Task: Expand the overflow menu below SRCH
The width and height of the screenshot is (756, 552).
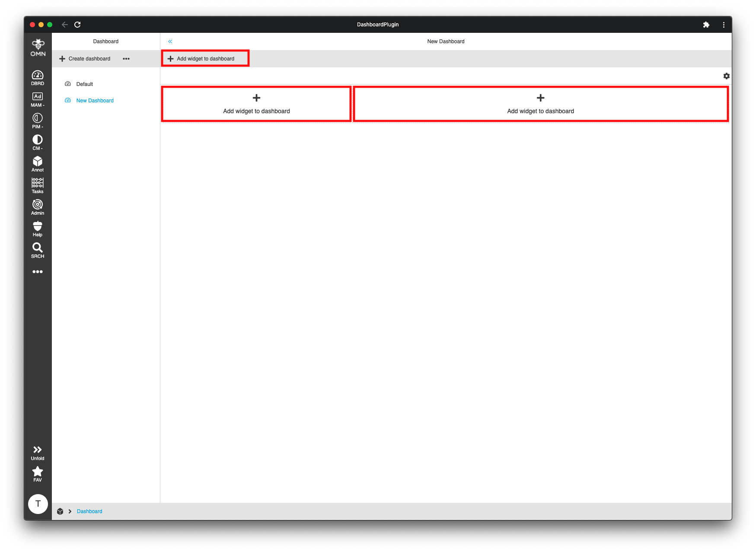Action: 38,271
